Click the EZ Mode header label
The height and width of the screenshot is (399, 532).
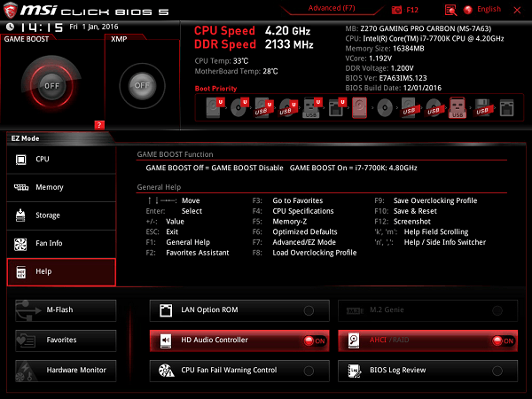pos(25,138)
